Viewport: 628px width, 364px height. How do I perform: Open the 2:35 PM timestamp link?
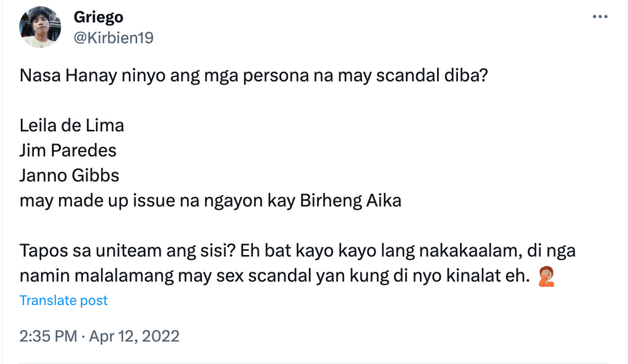pyautogui.click(x=48, y=336)
